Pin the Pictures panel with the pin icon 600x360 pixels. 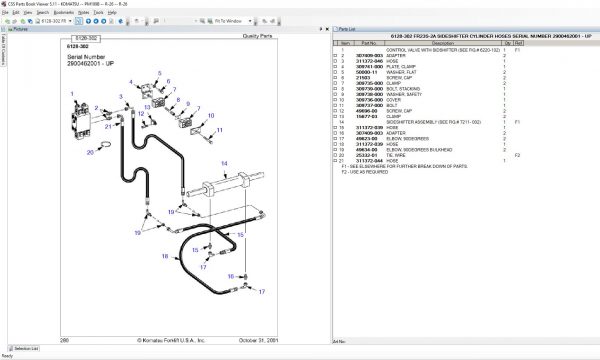click(321, 29)
